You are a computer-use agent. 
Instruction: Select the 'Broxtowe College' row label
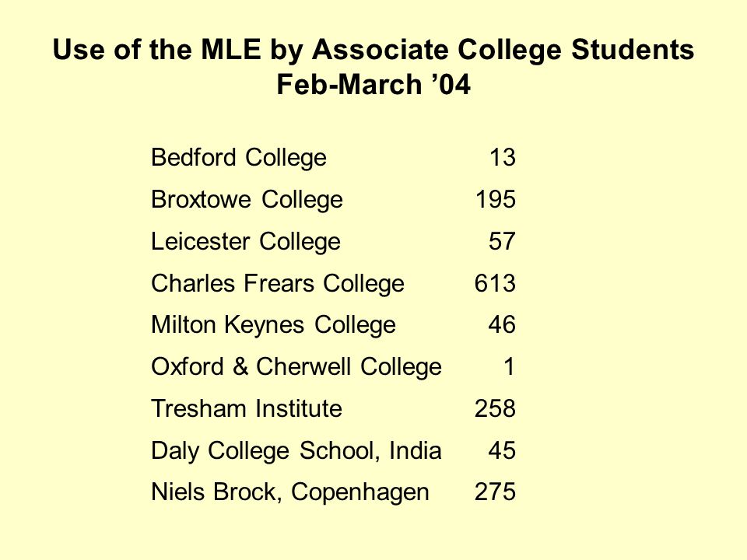247,200
